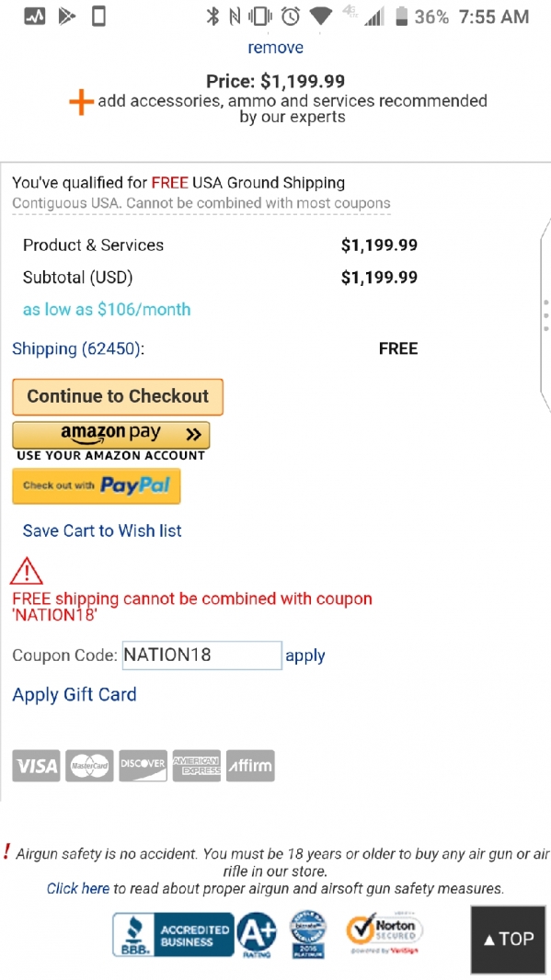Tap the American Express logo
The image size is (551, 980).
[x=196, y=766]
